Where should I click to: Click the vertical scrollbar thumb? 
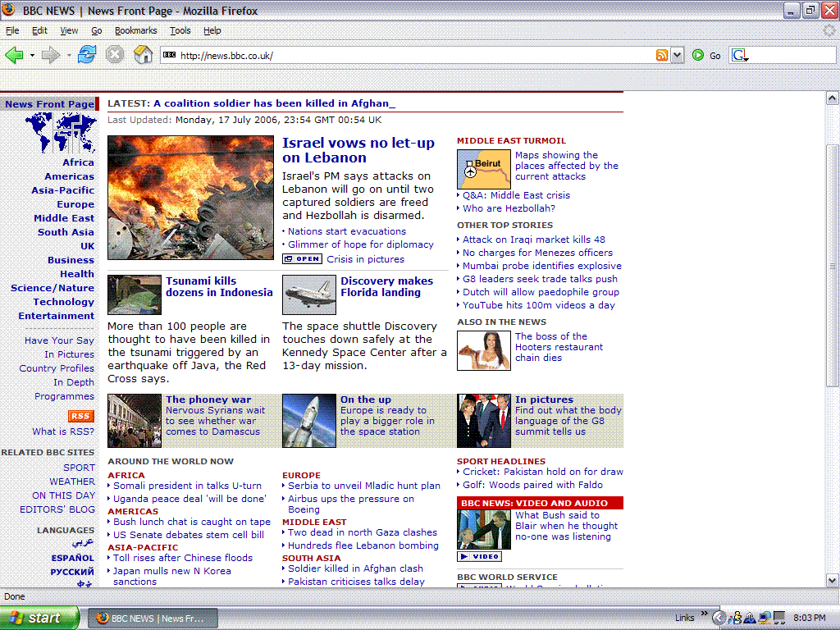(x=832, y=265)
